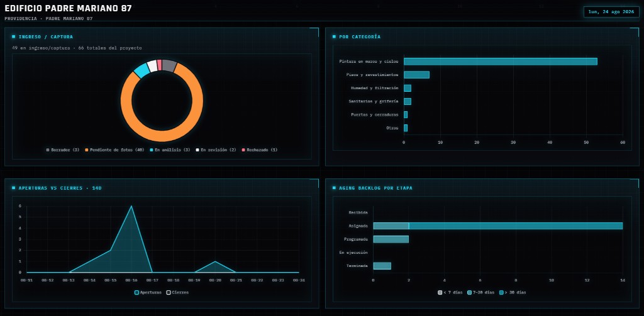
Task: Click the Asignada stage label
Action: pyautogui.click(x=358, y=226)
